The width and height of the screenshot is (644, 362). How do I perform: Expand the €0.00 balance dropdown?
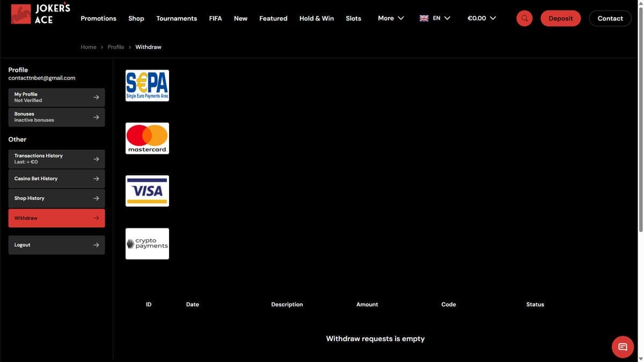(481, 18)
